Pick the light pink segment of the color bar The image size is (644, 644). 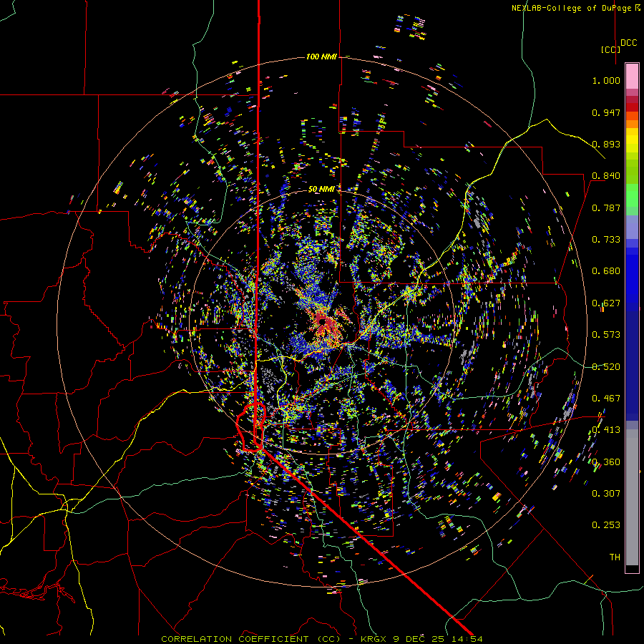pos(632,77)
